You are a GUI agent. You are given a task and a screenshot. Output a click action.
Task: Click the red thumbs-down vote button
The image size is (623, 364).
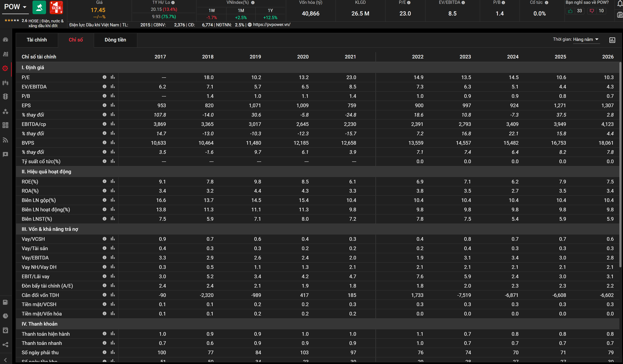(x=592, y=11)
